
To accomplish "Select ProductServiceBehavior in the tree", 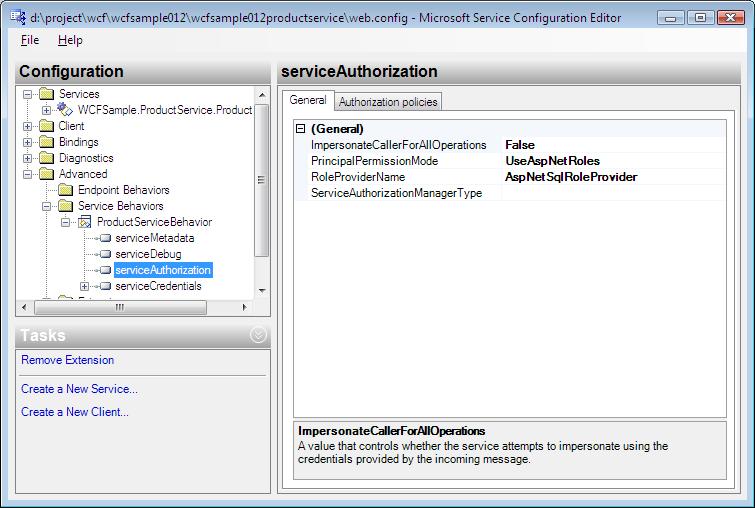I will (x=155, y=222).
